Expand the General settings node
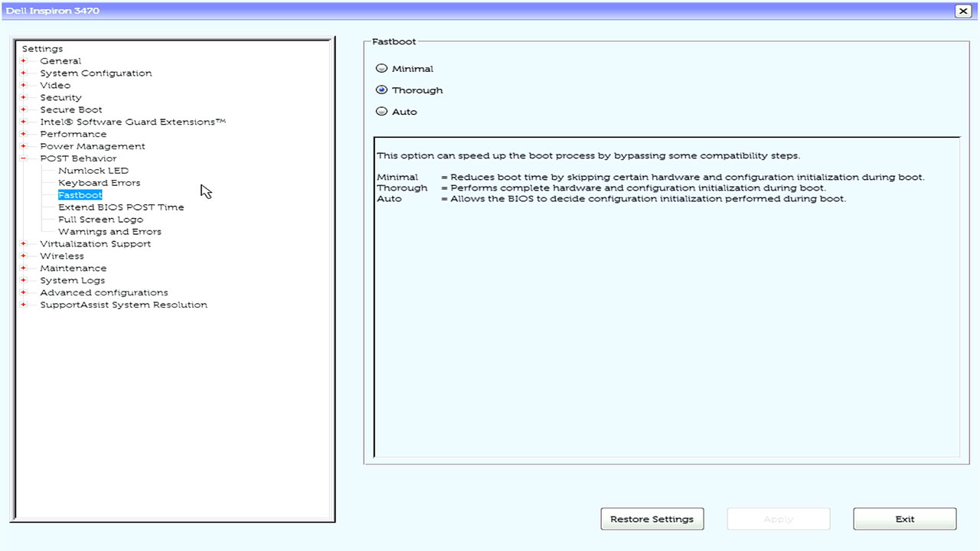The image size is (980, 551). pyautogui.click(x=24, y=61)
